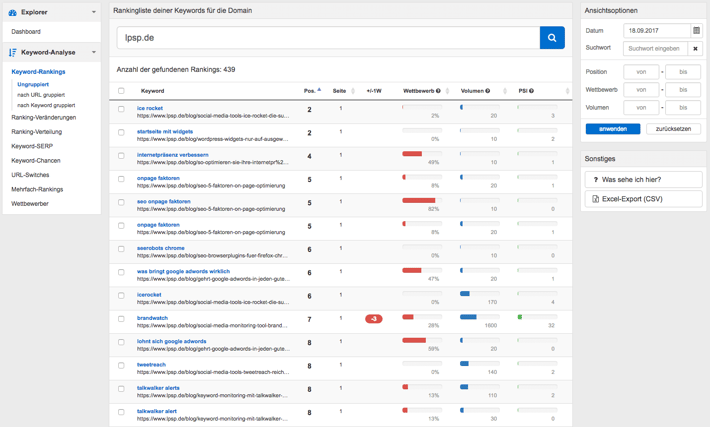The image size is (710, 427).
Task: Clear the Suchwort field with X icon
Action: 695,48
